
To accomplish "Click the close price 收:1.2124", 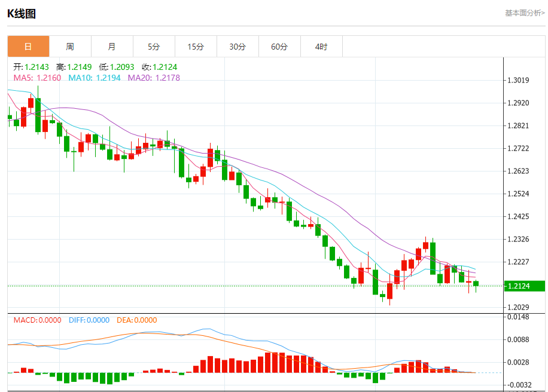I will [160, 67].
